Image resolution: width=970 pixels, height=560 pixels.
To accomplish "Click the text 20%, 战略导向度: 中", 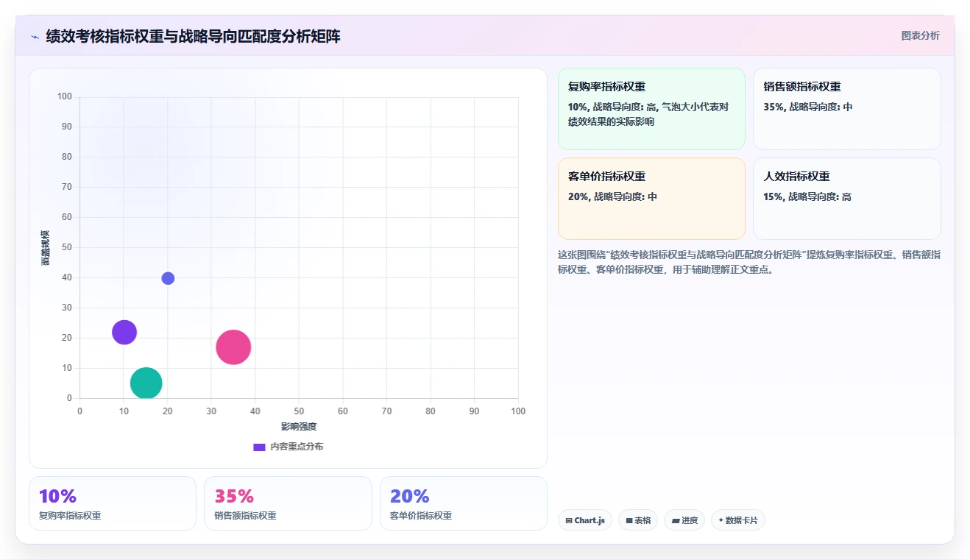I will click(612, 196).
